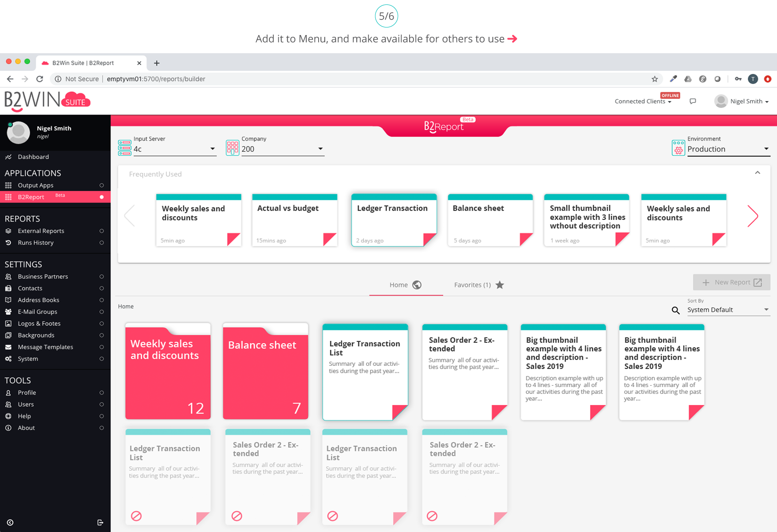Click the Environment settings icon
Image resolution: width=777 pixels, height=532 pixels.
click(678, 148)
